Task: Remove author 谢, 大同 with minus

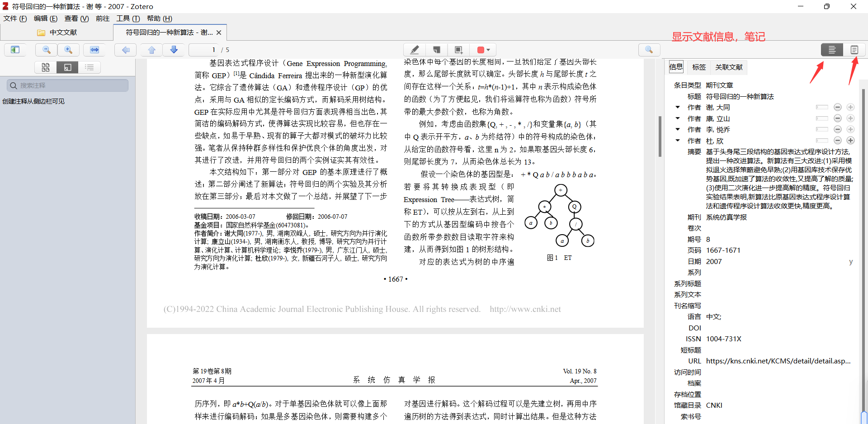Action: (838, 107)
